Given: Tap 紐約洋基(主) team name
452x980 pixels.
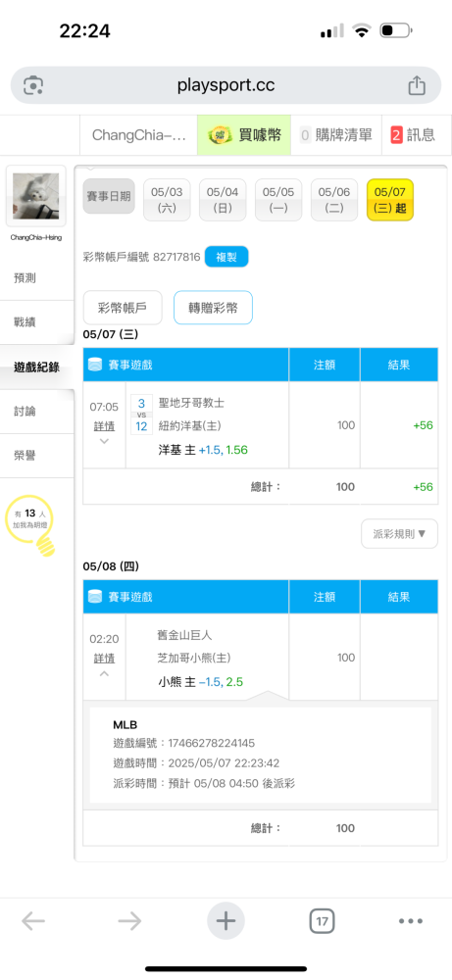Looking at the screenshot, I should tap(189, 425).
